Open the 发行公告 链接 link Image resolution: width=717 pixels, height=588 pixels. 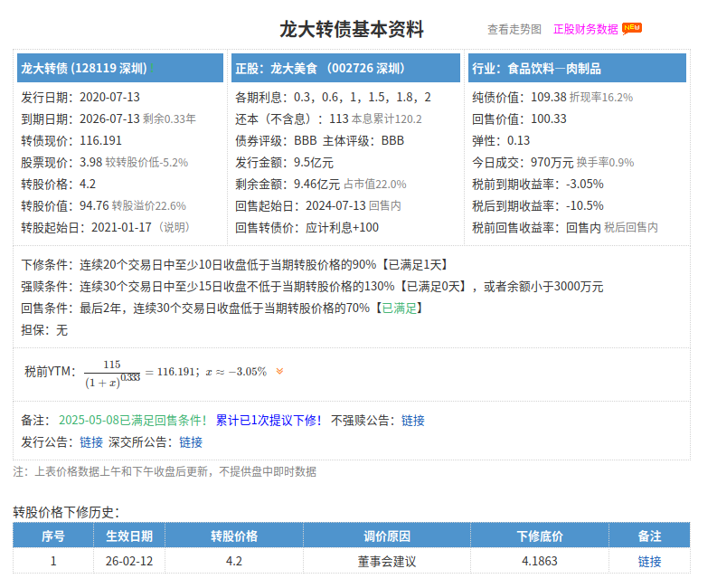coord(91,442)
